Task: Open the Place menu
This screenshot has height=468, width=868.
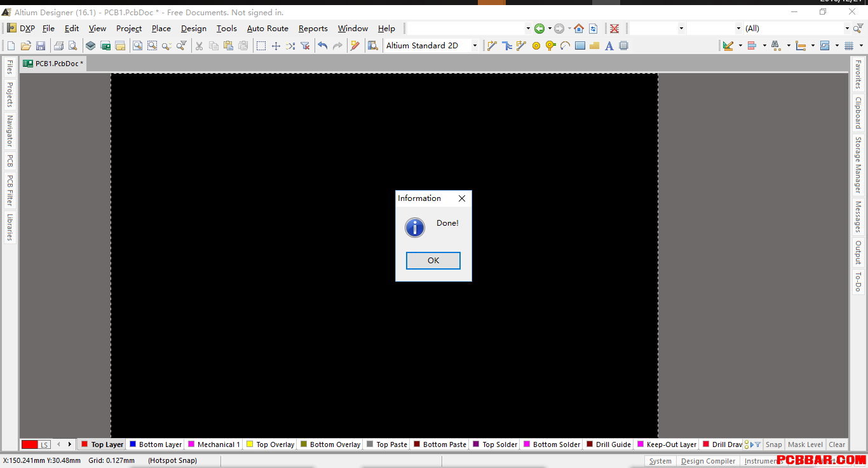Action: pos(161,29)
